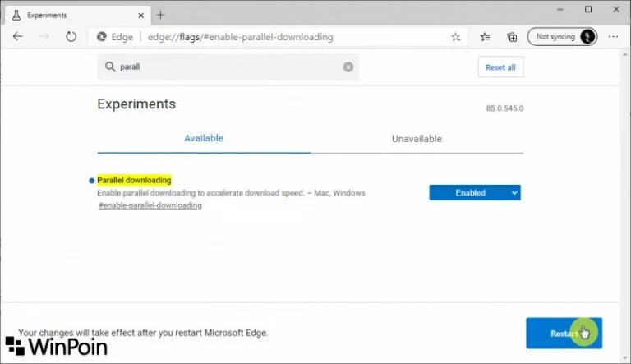
Task: Add this page to favorites star
Action: [x=455, y=37]
